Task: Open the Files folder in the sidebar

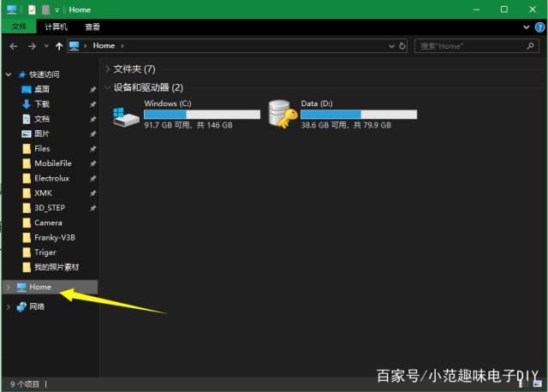Action: click(42, 149)
